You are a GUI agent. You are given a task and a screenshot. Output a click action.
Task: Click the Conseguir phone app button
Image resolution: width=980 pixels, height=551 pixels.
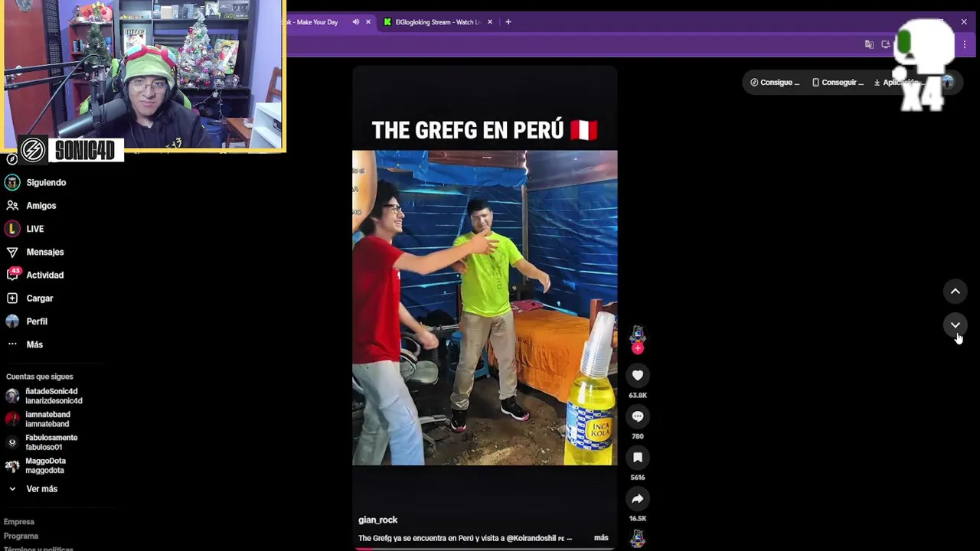pyautogui.click(x=838, y=83)
